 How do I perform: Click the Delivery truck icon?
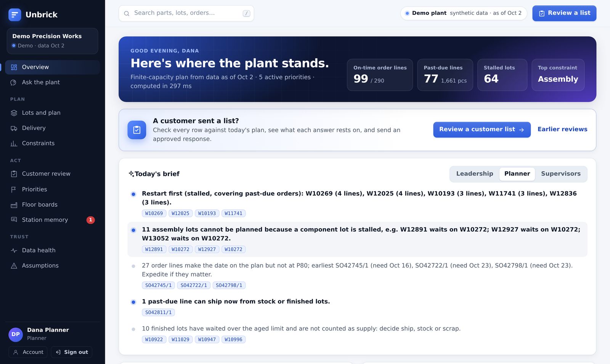[x=14, y=128]
